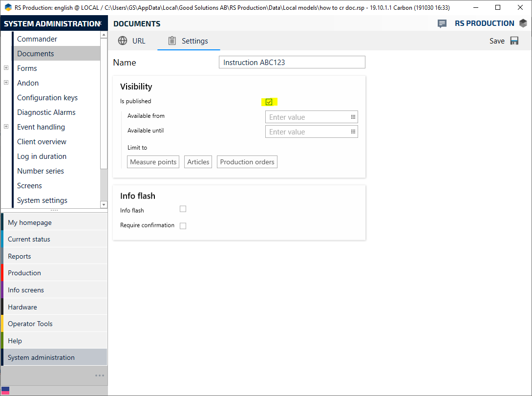Tick the Require confirmation checkbox

pyautogui.click(x=183, y=226)
